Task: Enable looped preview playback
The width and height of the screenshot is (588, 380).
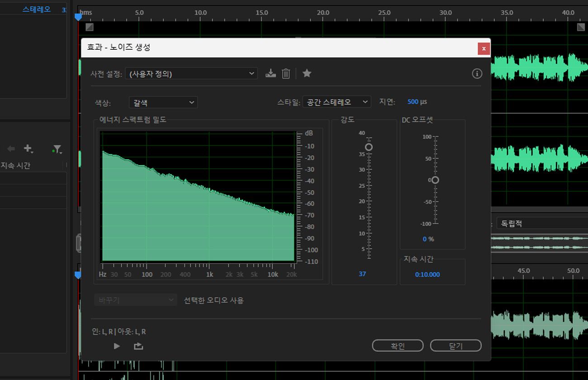Action: pos(138,346)
